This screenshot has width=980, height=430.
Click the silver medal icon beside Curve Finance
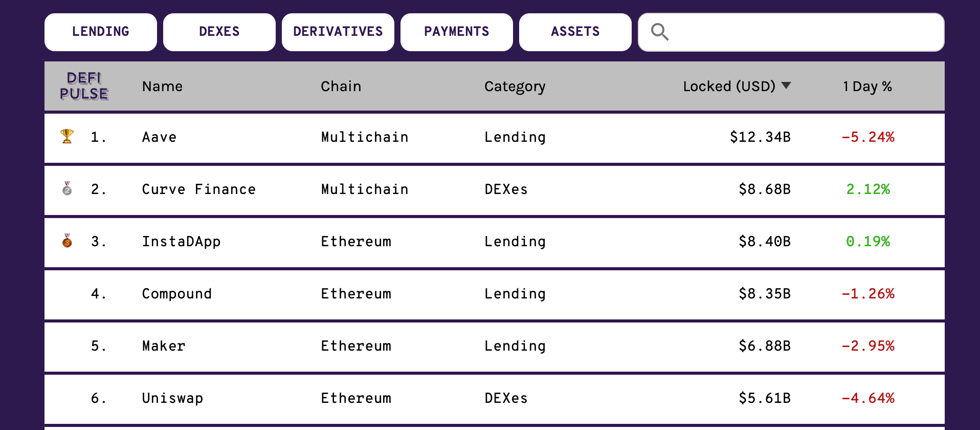(x=67, y=189)
